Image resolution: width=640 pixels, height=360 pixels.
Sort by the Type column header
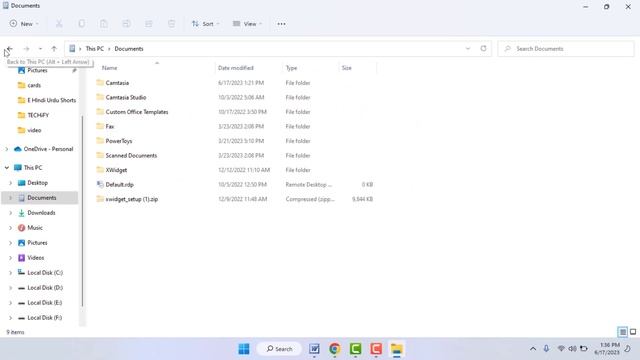[x=291, y=68]
